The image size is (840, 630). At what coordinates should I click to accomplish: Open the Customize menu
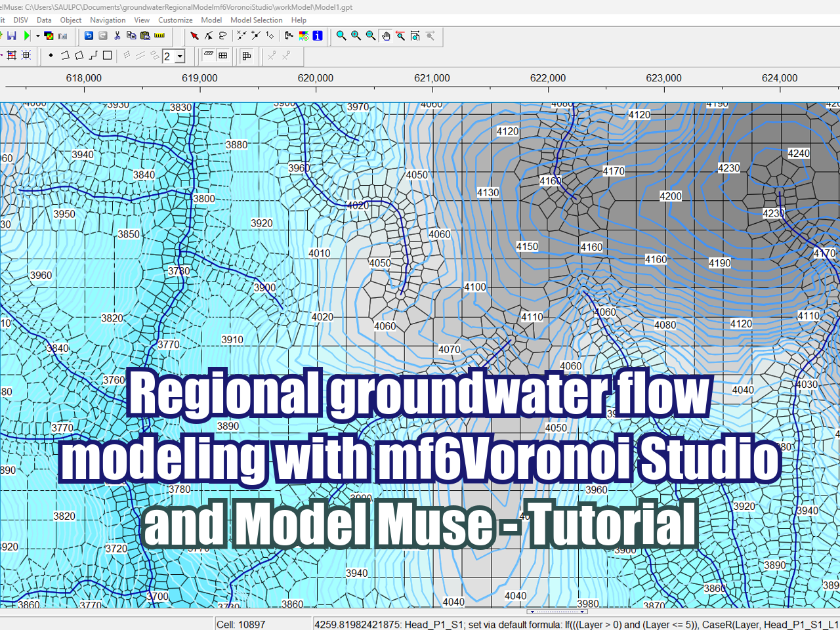coord(175,20)
